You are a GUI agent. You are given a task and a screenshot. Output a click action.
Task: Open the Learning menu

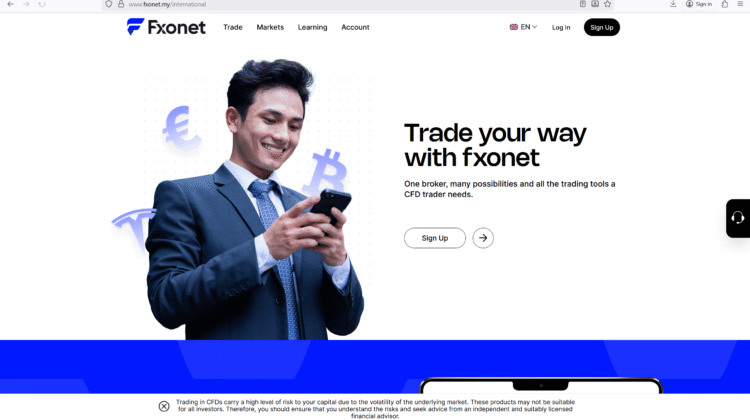click(x=312, y=27)
